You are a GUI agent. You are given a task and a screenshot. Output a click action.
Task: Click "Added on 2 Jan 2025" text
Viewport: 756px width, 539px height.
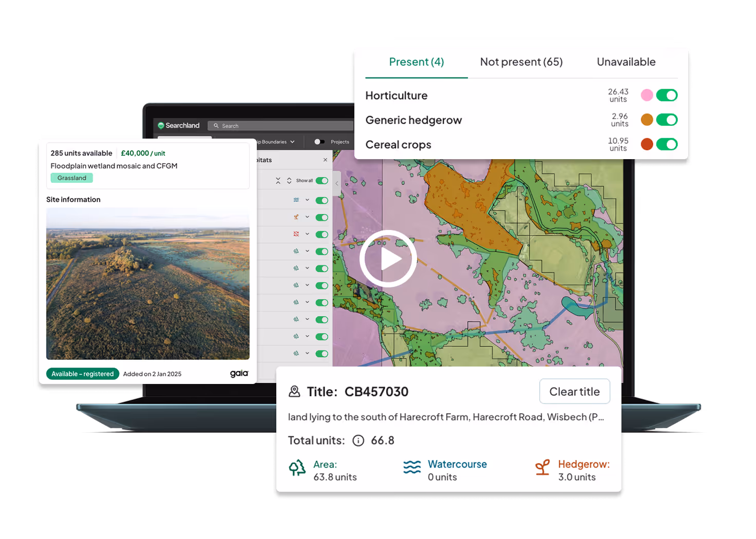coord(152,374)
